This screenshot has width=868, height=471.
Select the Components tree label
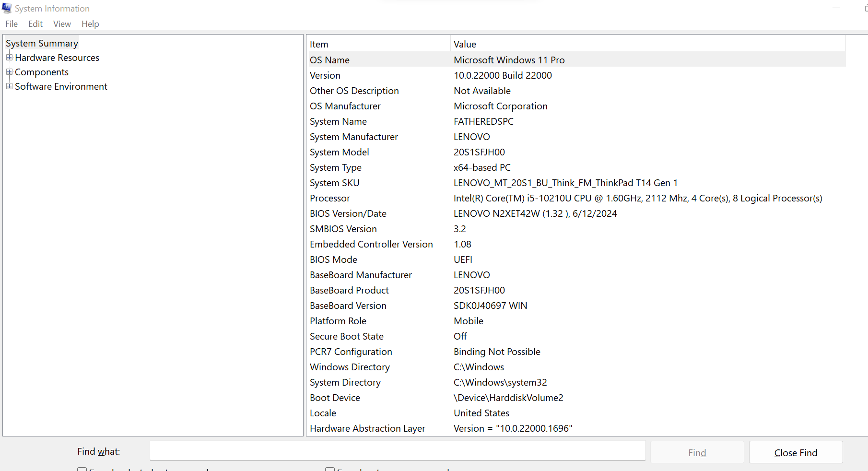point(42,72)
